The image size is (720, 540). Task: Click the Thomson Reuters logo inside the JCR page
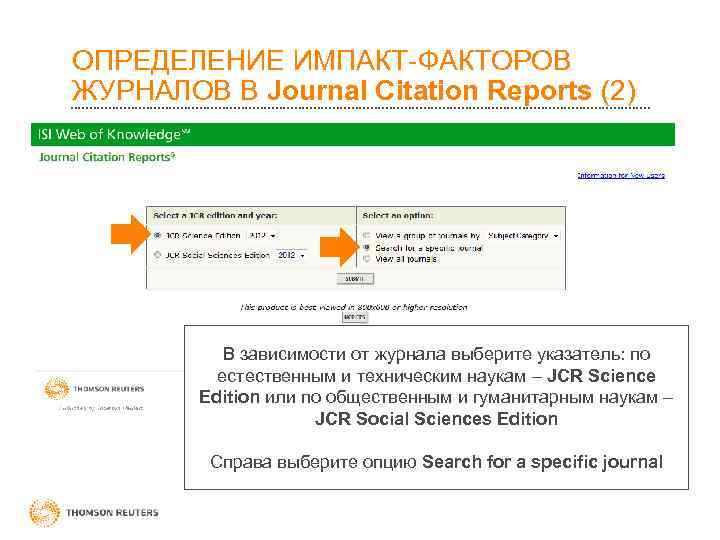point(95,389)
